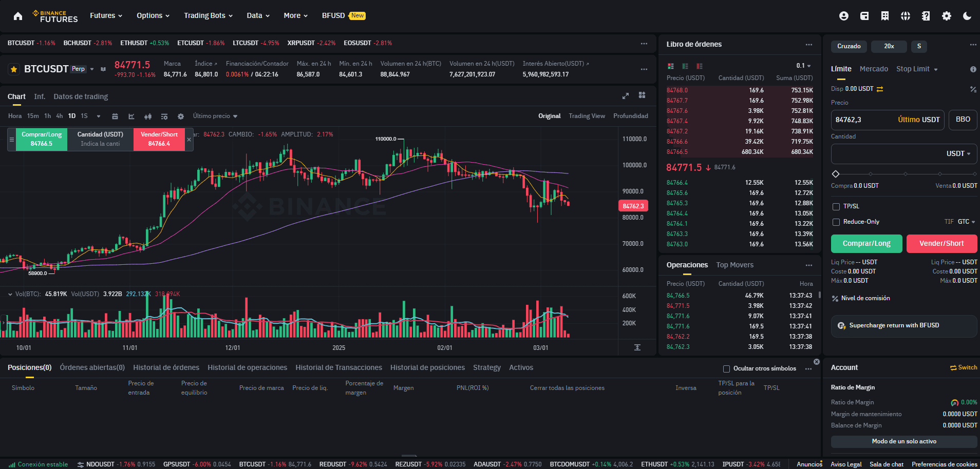Show both bids and asks order book view

[671, 66]
